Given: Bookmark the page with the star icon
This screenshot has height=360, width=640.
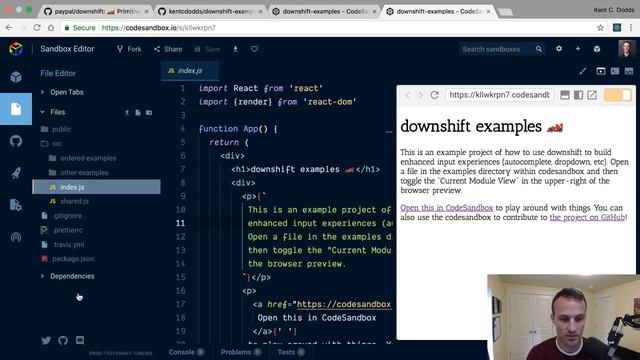Looking at the screenshot, I should pos(600,28).
